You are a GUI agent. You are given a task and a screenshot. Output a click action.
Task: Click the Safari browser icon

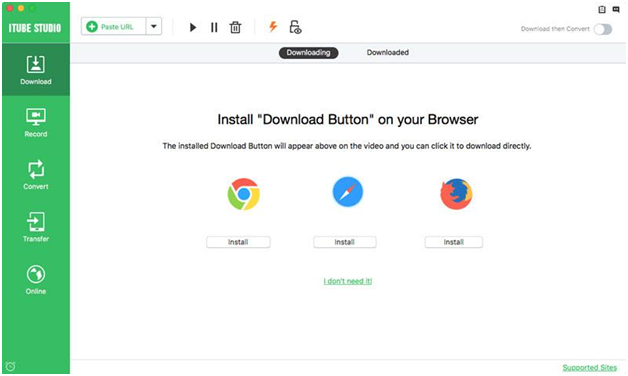(x=348, y=192)
